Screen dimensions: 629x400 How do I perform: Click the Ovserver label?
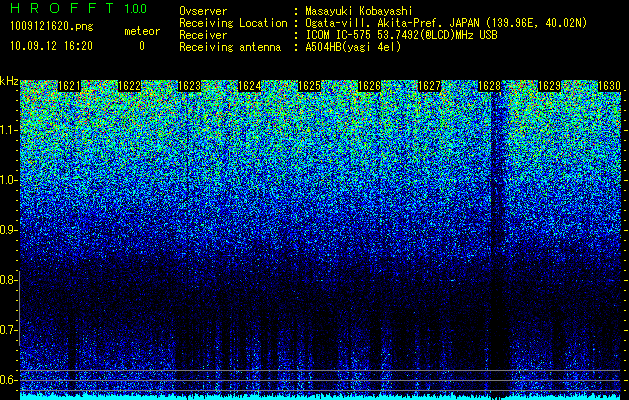(203, 11)
